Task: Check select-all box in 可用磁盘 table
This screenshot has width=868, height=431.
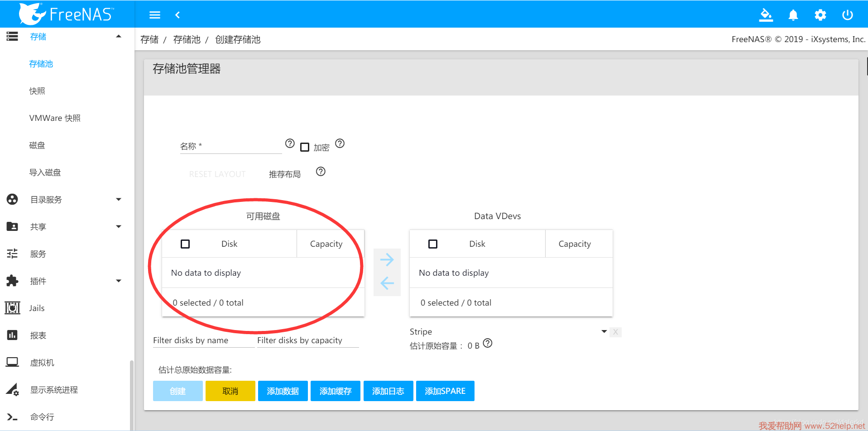Action: pyautogui.click(x=185, y=244)
